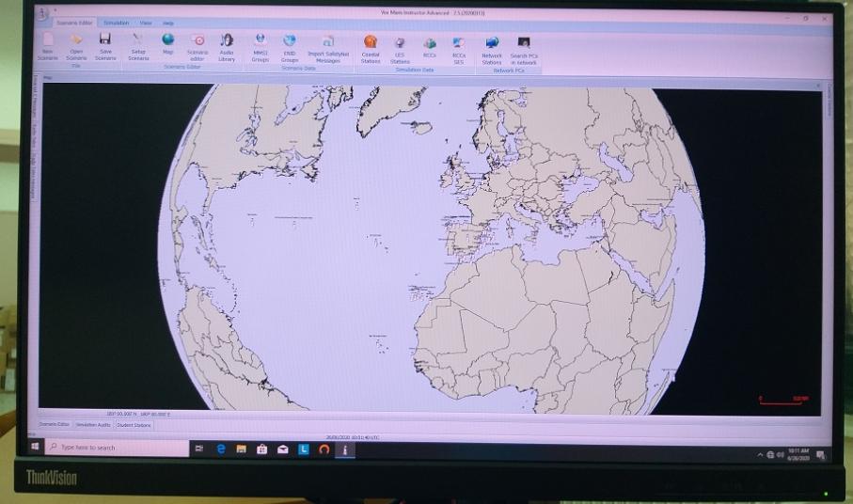Save the scenario using Save Scenario
The height and width of the screenshot is (504, 853).
[x=105, y=40]
